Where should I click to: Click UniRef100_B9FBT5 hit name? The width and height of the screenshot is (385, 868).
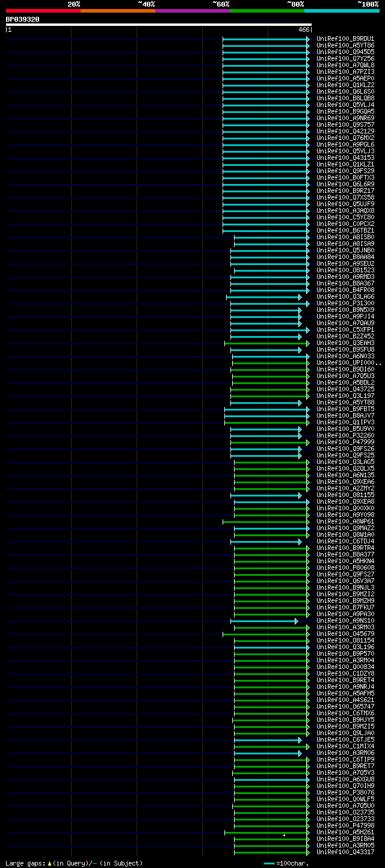pyautogui.click(x=345, y=409)
